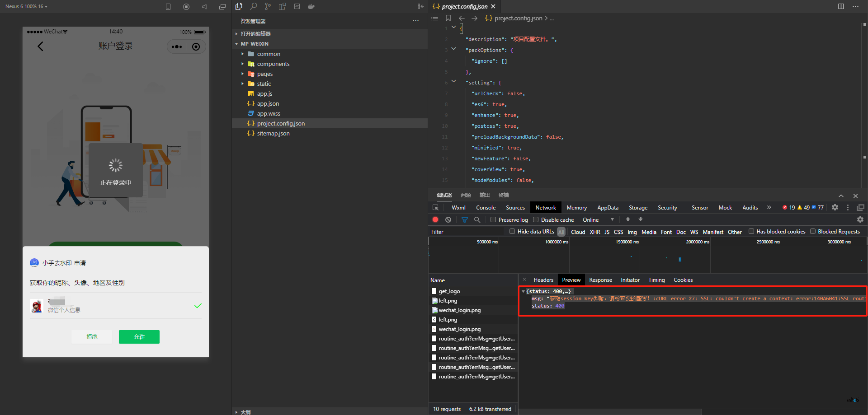Switch to the Sources tab
The height and width of the screenshot is (415, 868).
click(515, 208)
